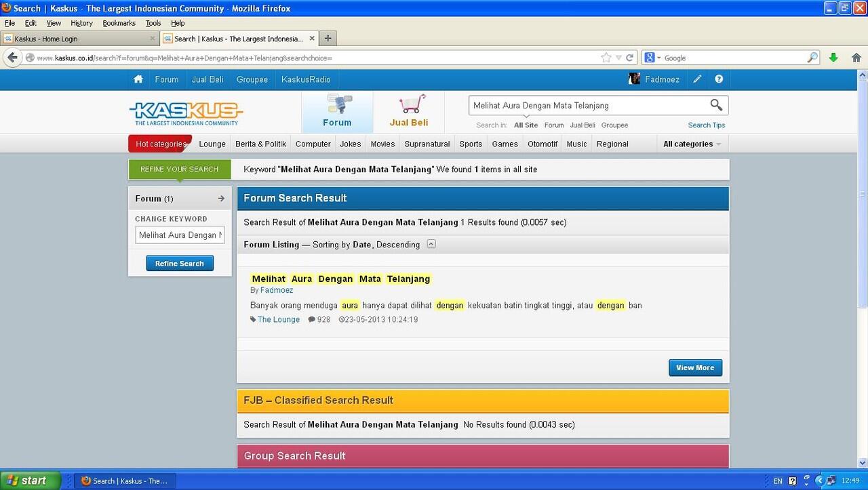Open the Supranatural category

427,144
